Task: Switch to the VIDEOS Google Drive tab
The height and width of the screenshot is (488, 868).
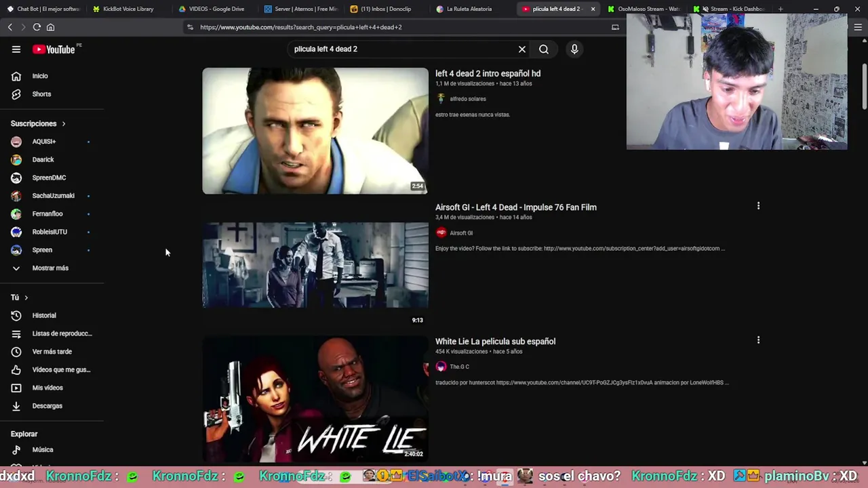Action: click(214, 9)
